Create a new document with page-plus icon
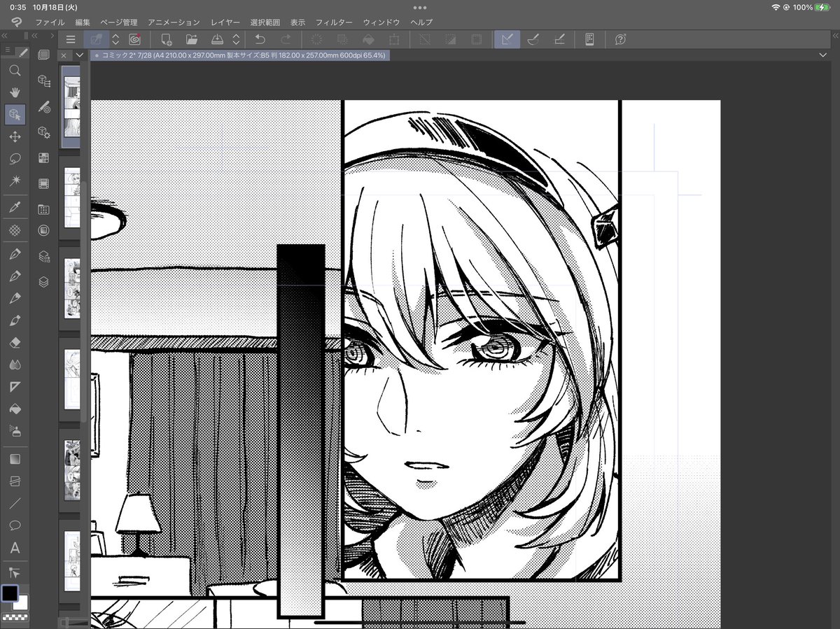Image resolution: width=840 pixels, height=629 pixels. 167,40
